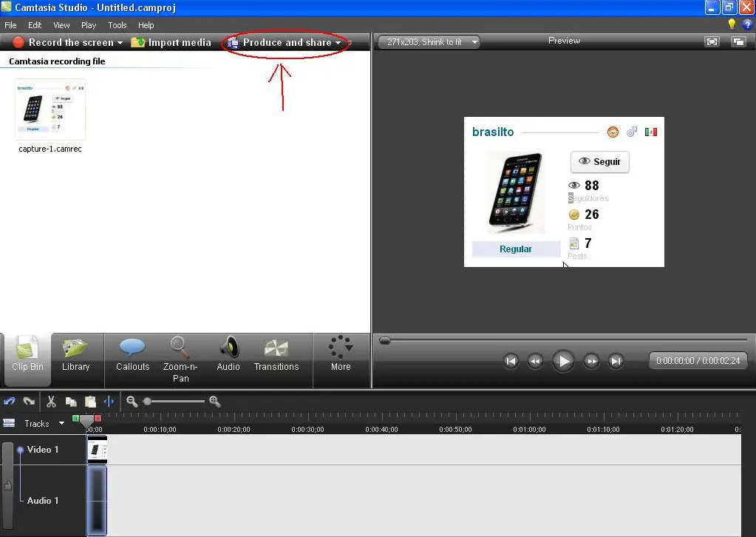This screenshot has height=537, width=756.
Task: Click the Split clip icon
Action: 109,402
